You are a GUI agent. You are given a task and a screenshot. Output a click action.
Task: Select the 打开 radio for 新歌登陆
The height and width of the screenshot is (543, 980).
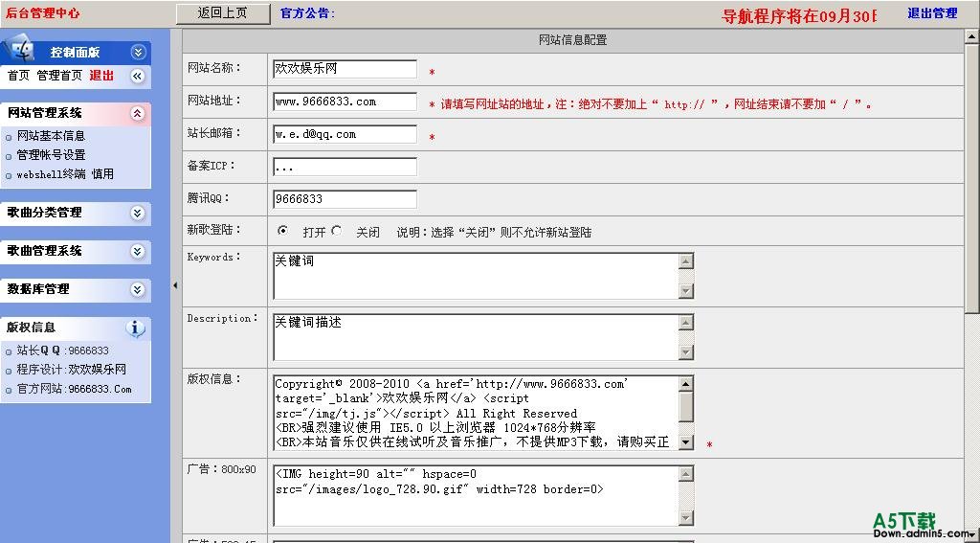pyautogui.click(x=282, y=230)
